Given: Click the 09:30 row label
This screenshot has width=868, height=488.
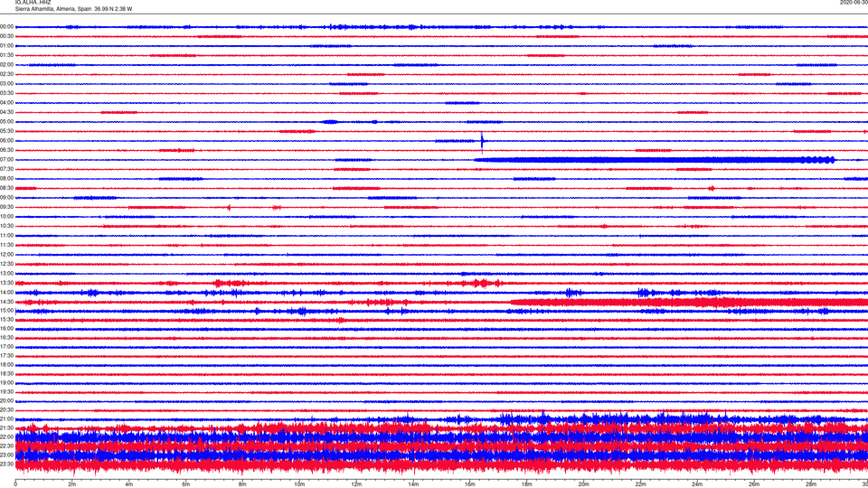Looking at the screenshot, I should (x=6, y=207).
